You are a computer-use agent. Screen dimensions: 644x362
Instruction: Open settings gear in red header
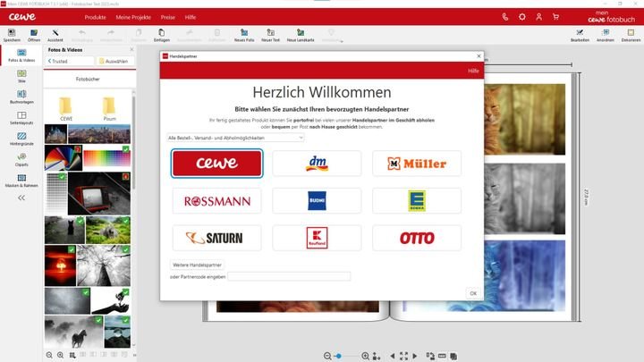tap(521, 17)
